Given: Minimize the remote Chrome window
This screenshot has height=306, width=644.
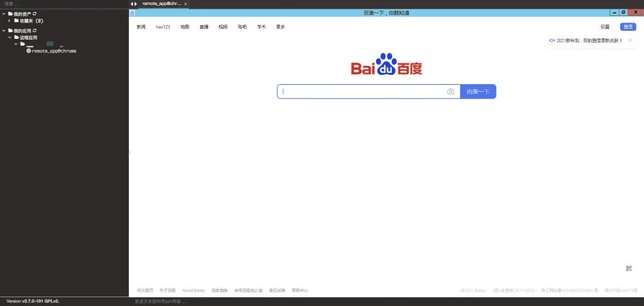Looking at the screenshot, I should pyautogui.click(x=614, y=13).
